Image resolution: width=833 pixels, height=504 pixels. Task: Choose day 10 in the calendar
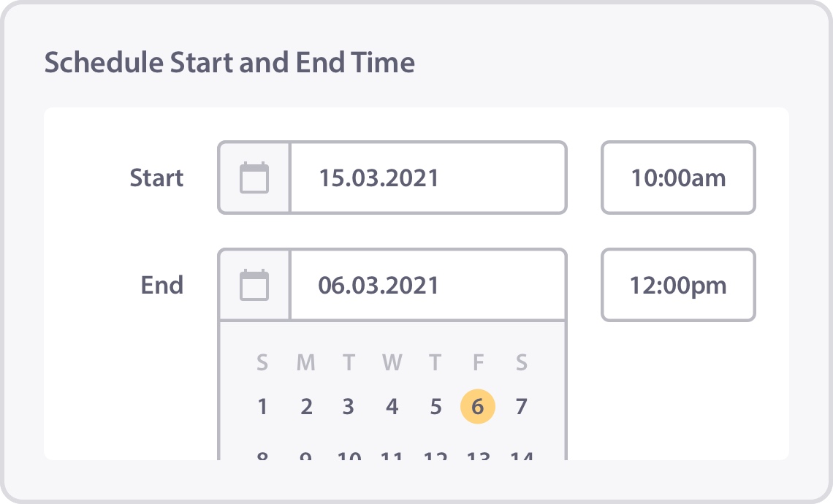point(349,456)
